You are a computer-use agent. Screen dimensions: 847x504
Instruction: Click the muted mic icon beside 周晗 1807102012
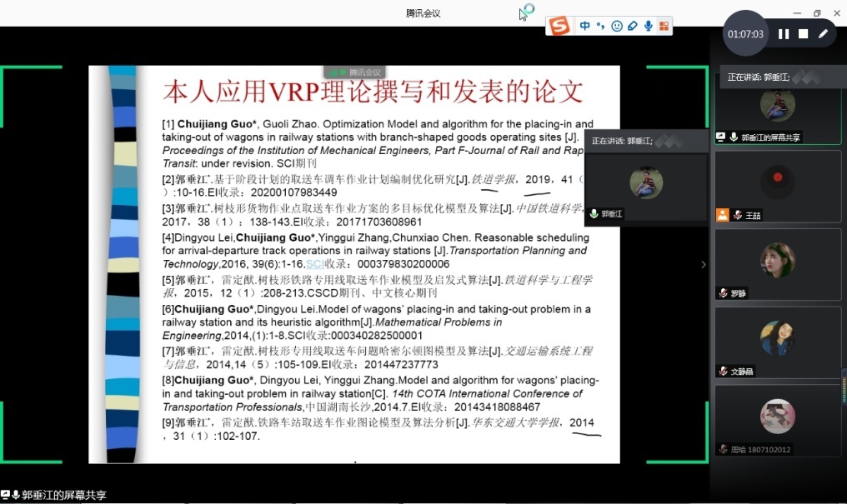point(723,449)
